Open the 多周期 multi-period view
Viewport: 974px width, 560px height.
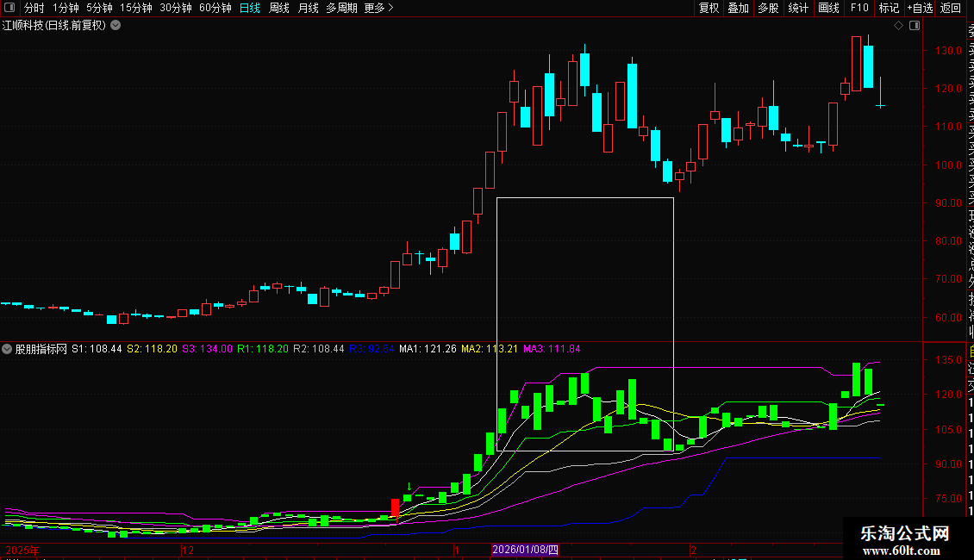[x=341, y=8]
